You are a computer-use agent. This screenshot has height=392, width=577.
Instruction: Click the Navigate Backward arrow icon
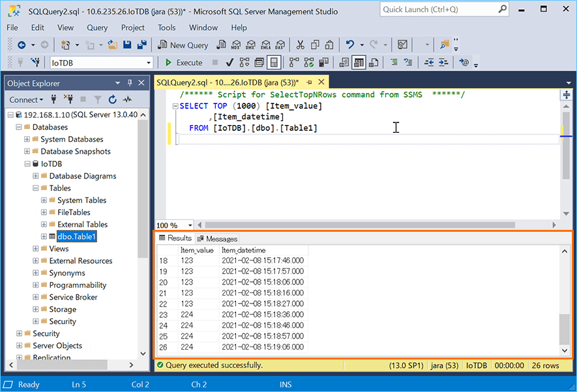pos(22,45)
